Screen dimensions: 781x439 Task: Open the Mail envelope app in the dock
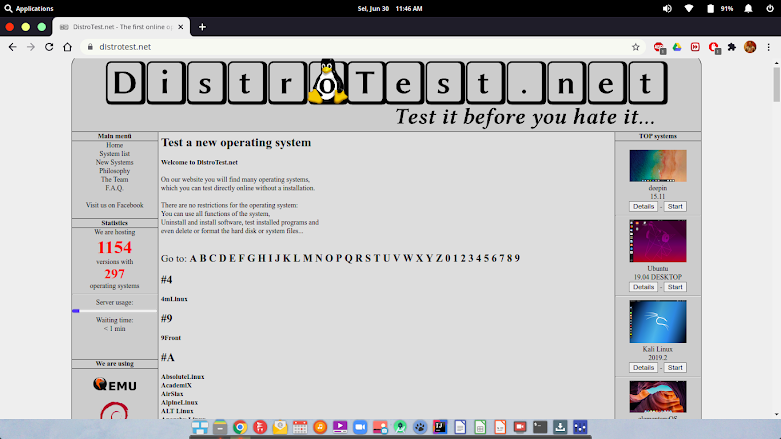point(280,427)
